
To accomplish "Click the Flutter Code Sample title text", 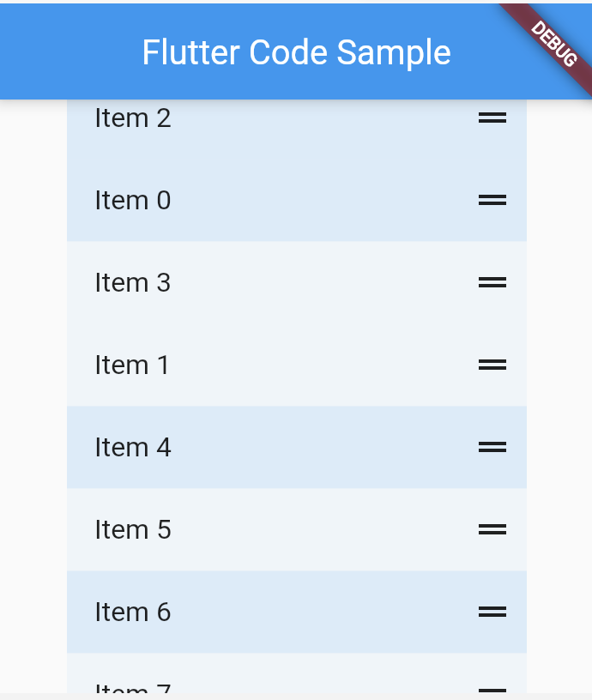I will 296,52.
